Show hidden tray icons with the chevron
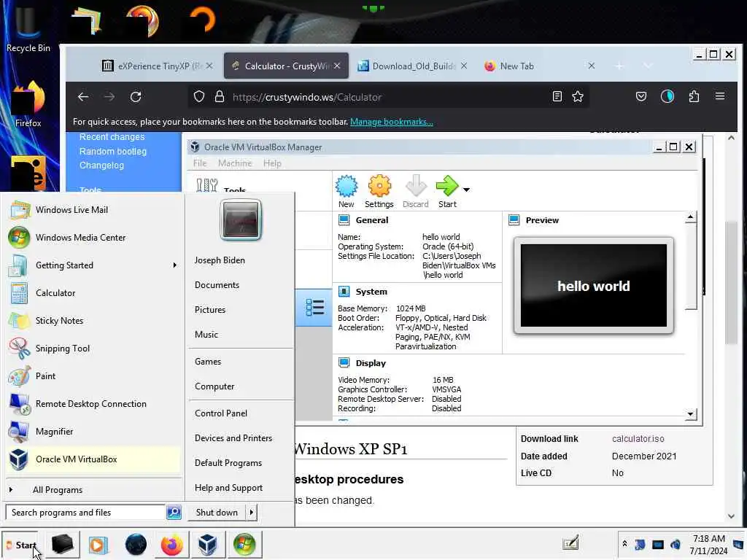This screenshot has height=560, width=747. tap(624, 543)
